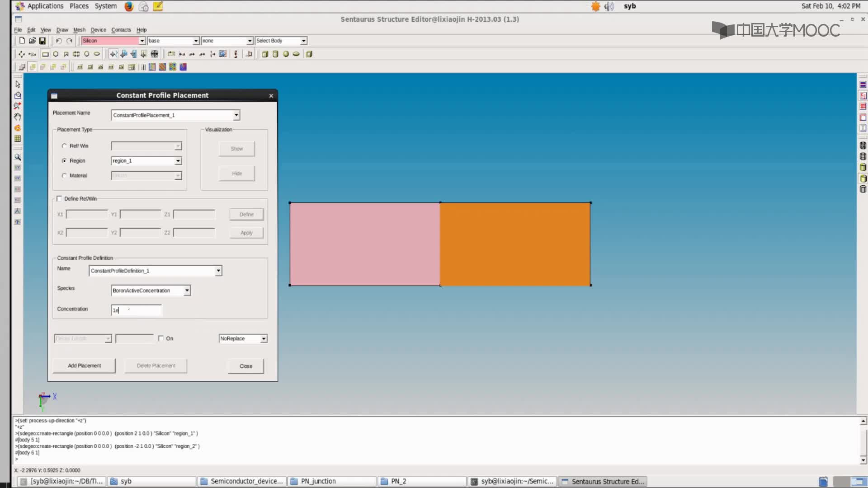Open the region_1 Region dropdown
Viewport: 868px width, 488px height.
coord(178,161)
